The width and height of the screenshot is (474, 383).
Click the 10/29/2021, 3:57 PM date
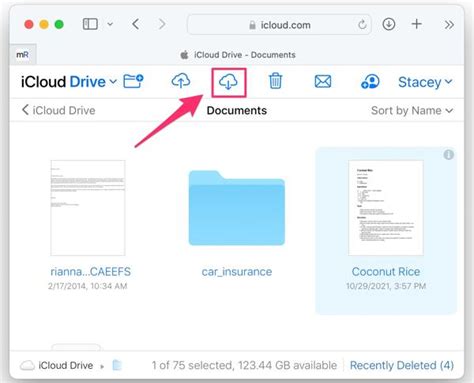point(386,286)
